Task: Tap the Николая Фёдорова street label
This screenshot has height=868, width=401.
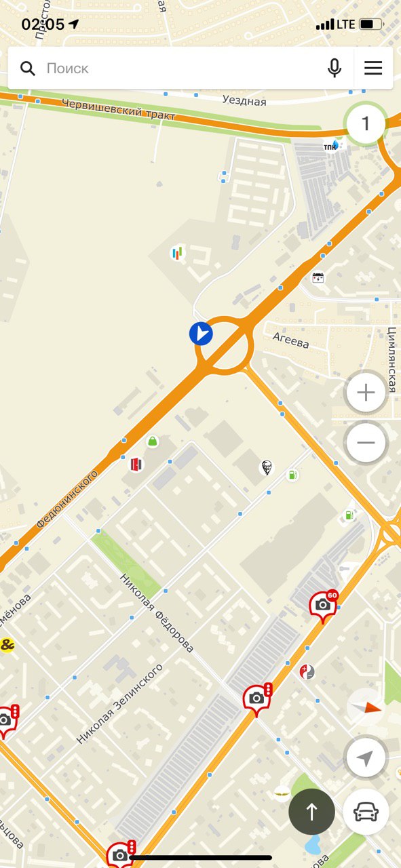Action: coord(157,614)
